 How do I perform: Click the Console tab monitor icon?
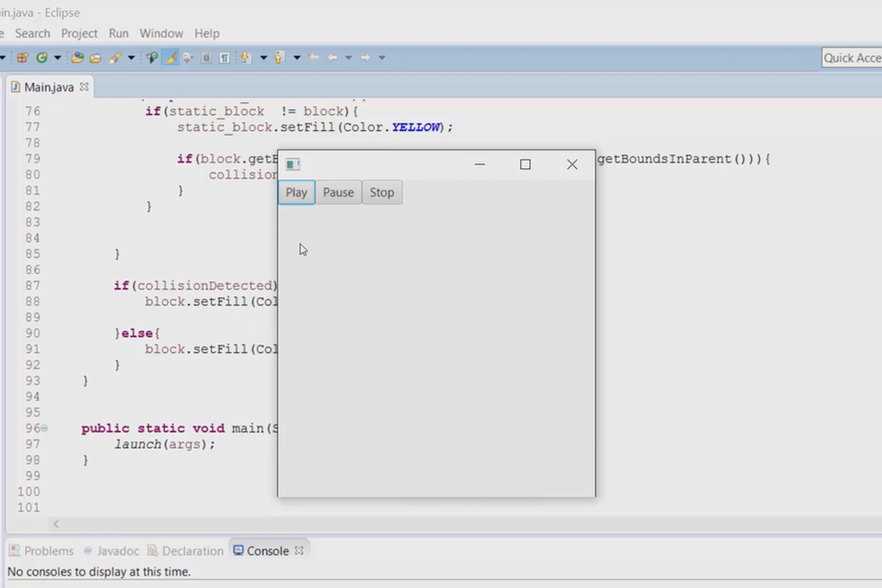[237, 550]
